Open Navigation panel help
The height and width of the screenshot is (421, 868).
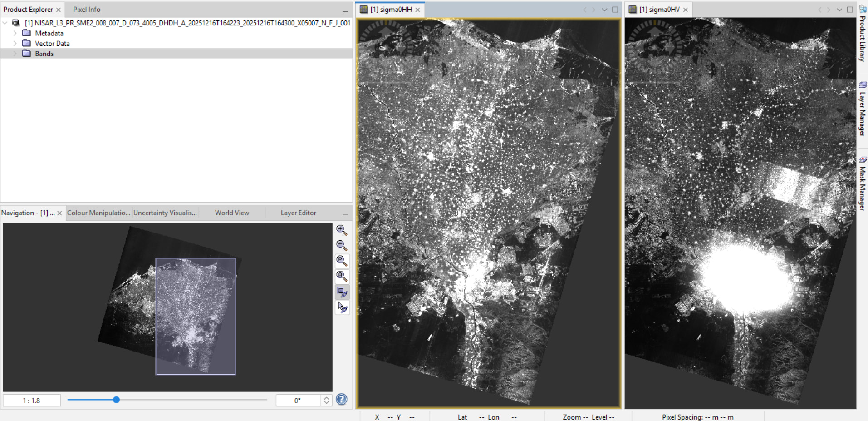click(342, 400)
